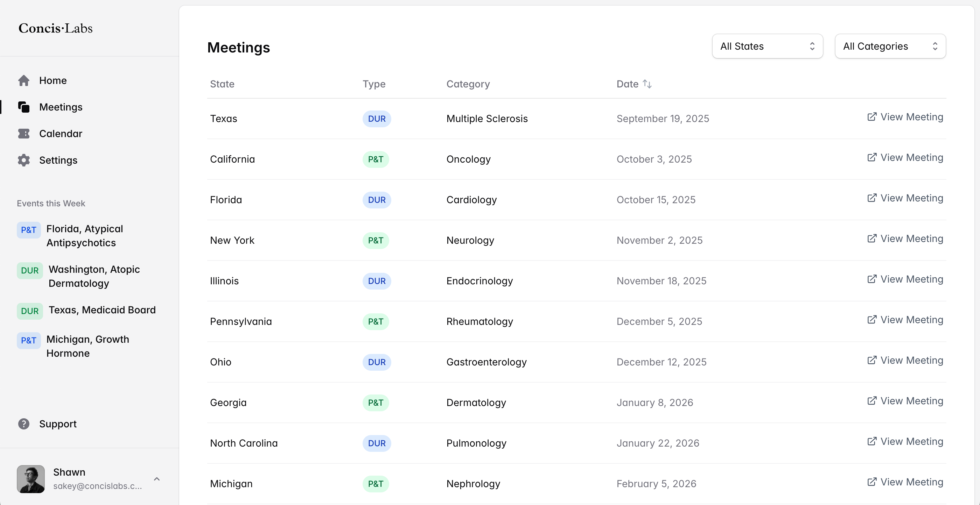Expand the Shawn account menu chevron
Image resolution: width=980 pixels, height=505 pixels.
[157, 479]
